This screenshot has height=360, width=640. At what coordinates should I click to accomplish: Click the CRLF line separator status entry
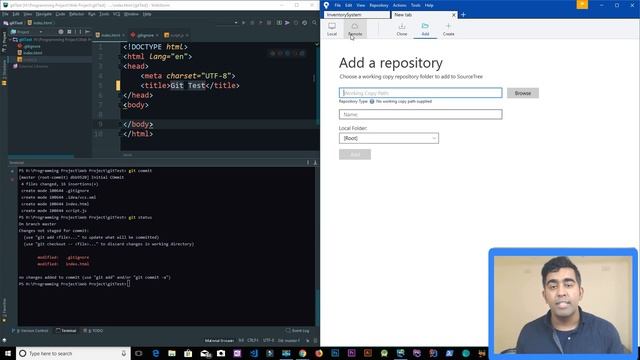pyautogui.click(x=253, y=340)
